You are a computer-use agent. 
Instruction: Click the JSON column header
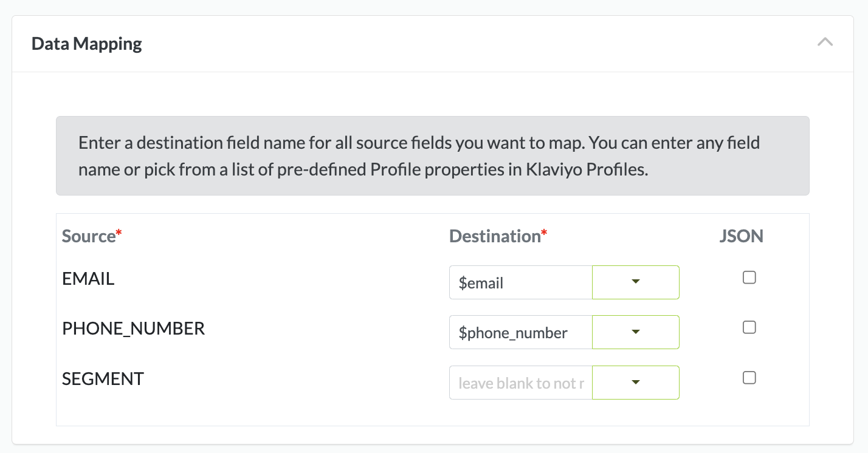(x=741, y=236)
